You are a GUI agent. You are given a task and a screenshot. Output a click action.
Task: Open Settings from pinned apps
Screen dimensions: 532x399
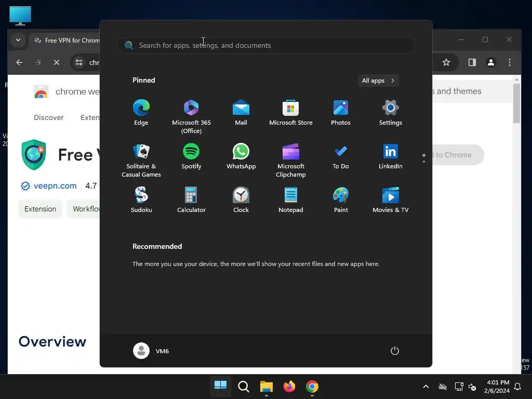pos(391,113)
